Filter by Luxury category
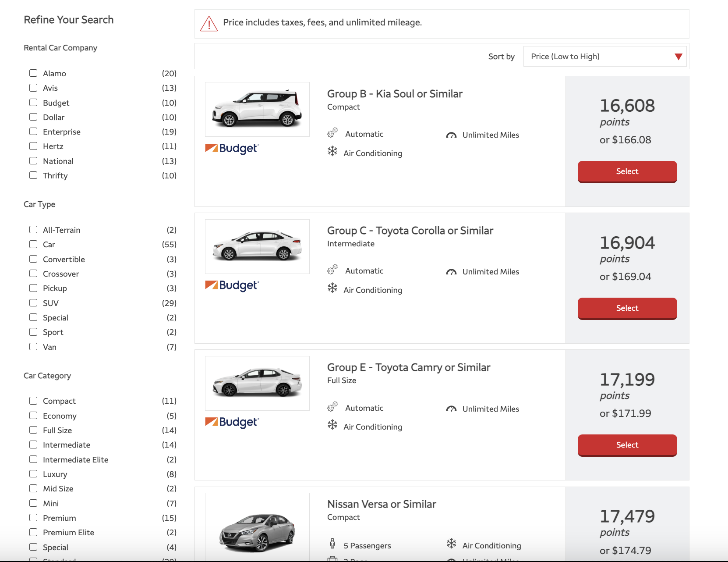 pos(33,474)
